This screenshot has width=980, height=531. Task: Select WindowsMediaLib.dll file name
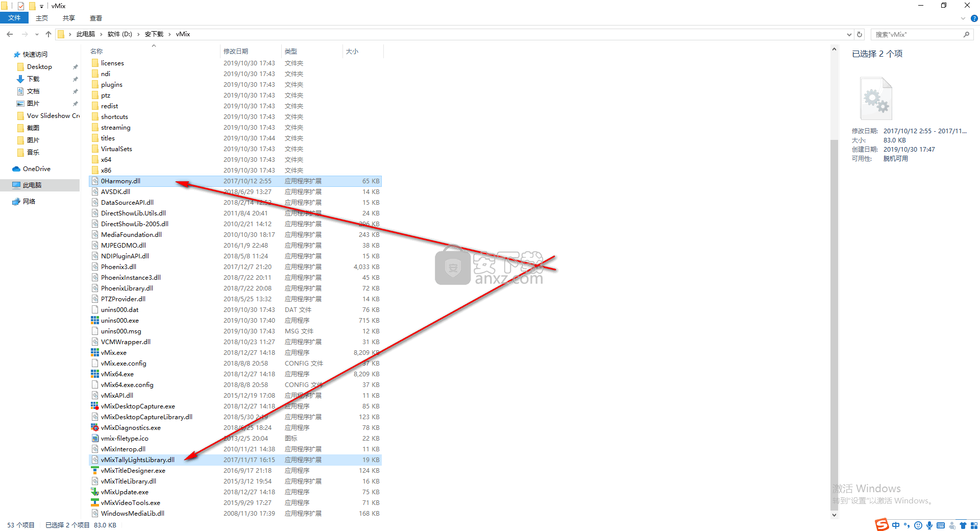coord(133,514)
